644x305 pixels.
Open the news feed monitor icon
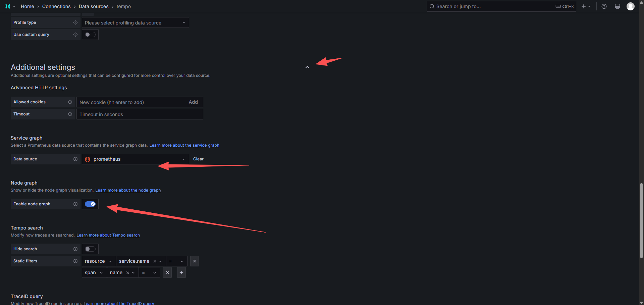click(617, 6)
